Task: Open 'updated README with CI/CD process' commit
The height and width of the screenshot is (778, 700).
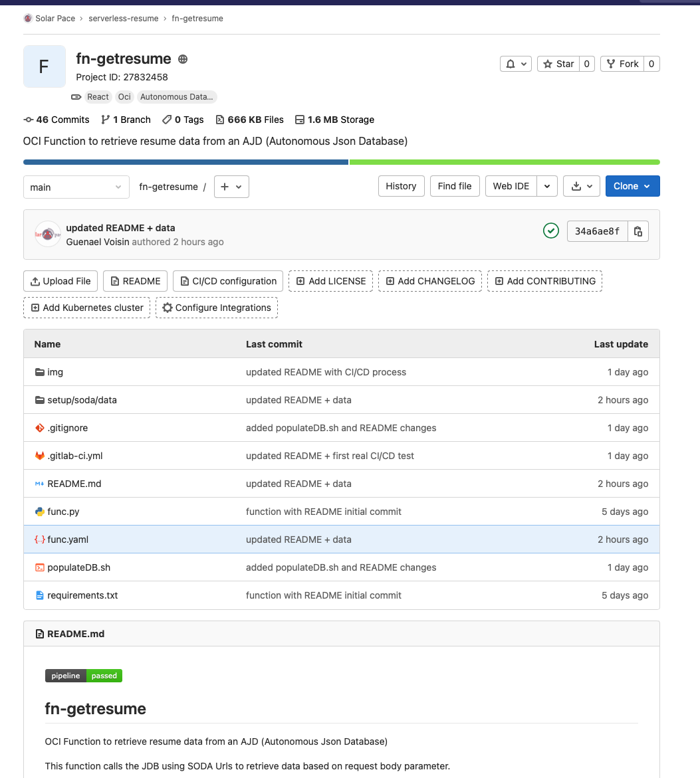Action: (326, 372)
